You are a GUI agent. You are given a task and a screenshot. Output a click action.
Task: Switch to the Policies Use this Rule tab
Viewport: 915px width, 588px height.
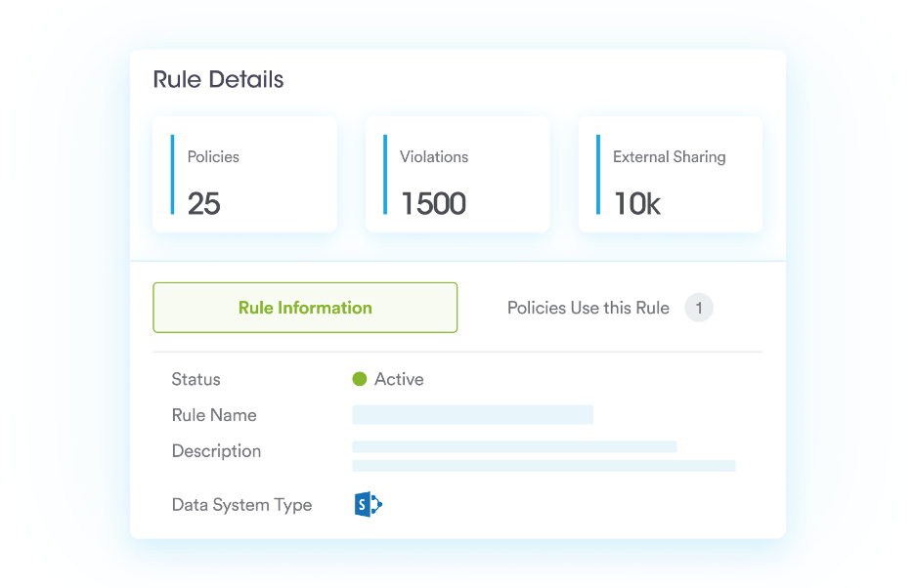click(x=588, y=307)
